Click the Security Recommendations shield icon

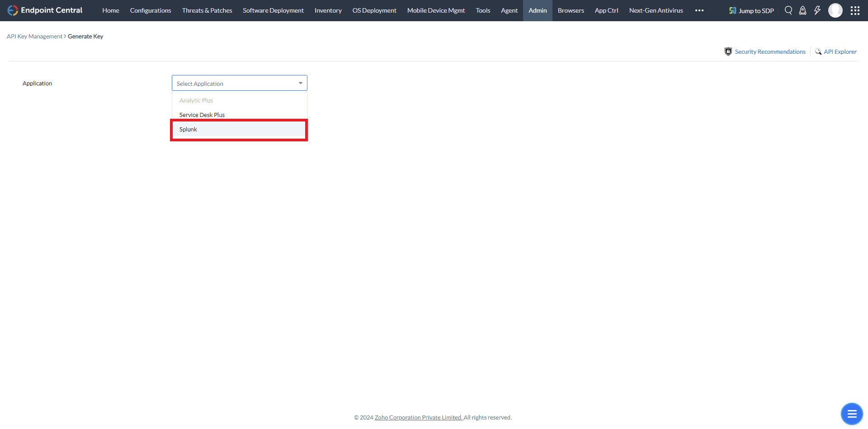click(x=728, y=51)
